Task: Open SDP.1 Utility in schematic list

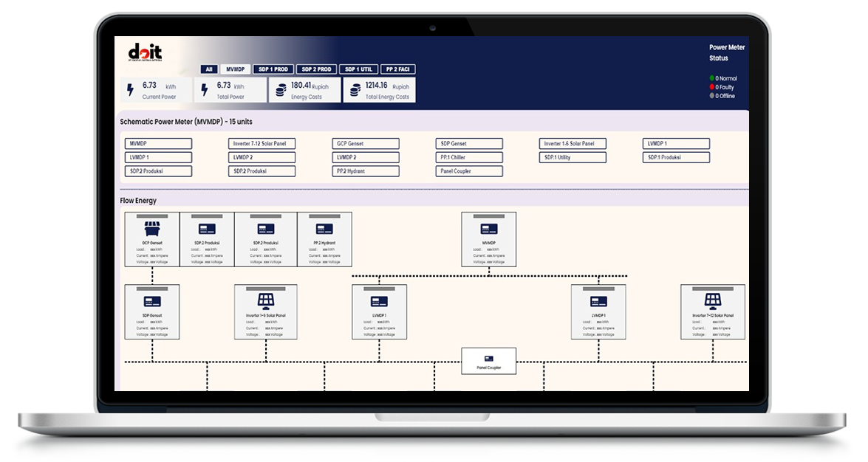Action: (573, 158)
